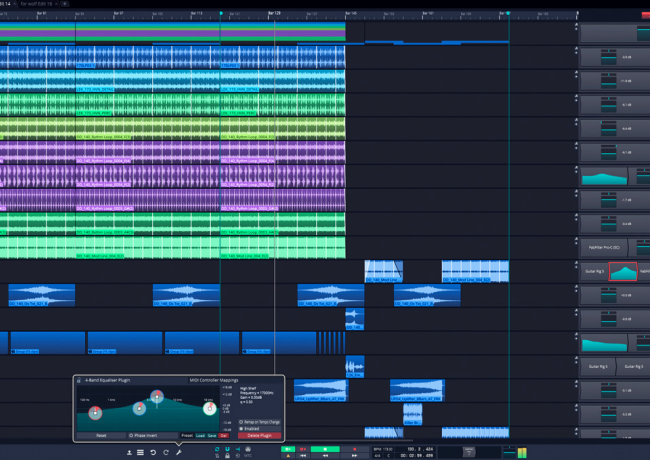Viewport: 650px width, 460px height.
Task: Click the green play button in transport
Action: 288,449
